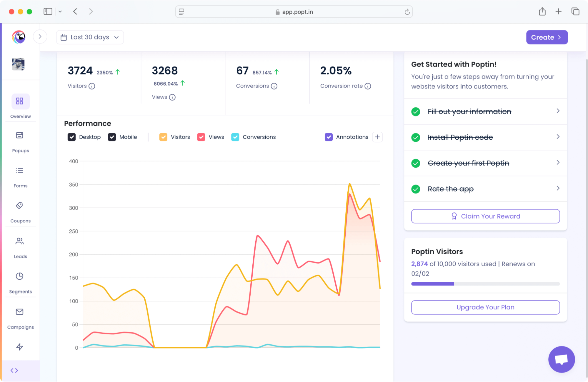The height and width of the screenshot is (382, 588).
Task: Click the Poptin Visitors usage progress bar
Action: pyautogui.click(x=485, y=284)
